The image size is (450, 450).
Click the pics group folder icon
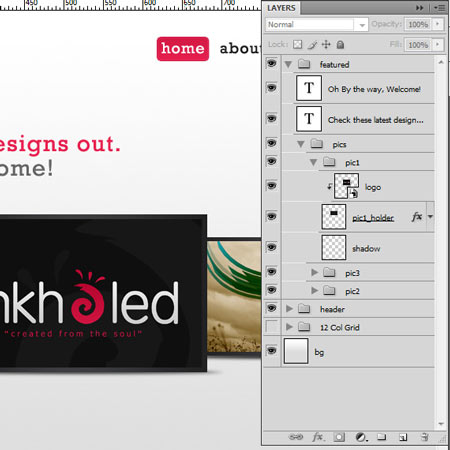click(317, 144)
